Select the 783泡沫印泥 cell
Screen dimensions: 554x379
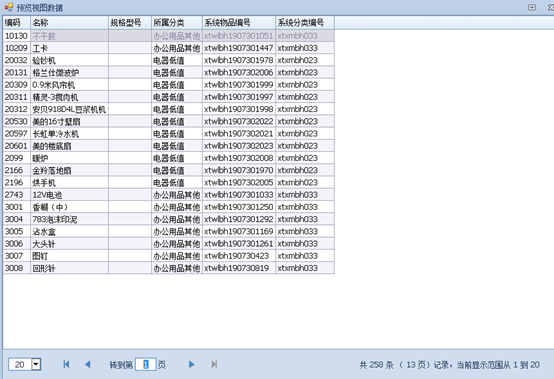69,219
